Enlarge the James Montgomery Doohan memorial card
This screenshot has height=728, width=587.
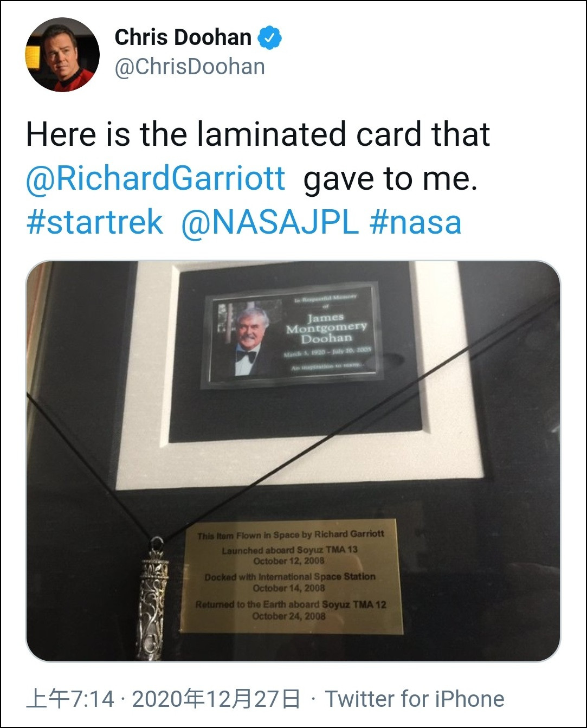pos(293,334)
